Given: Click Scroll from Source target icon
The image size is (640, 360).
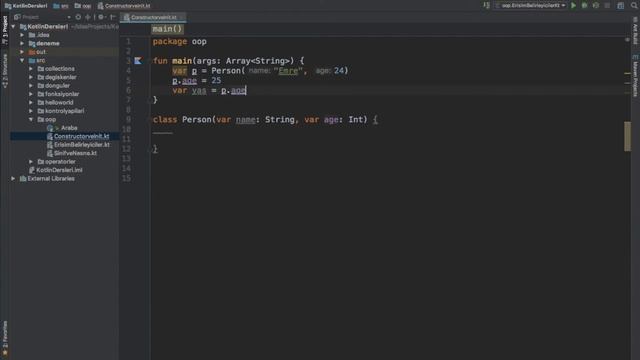Looking at the screenshot, I should tap(78, 17).
